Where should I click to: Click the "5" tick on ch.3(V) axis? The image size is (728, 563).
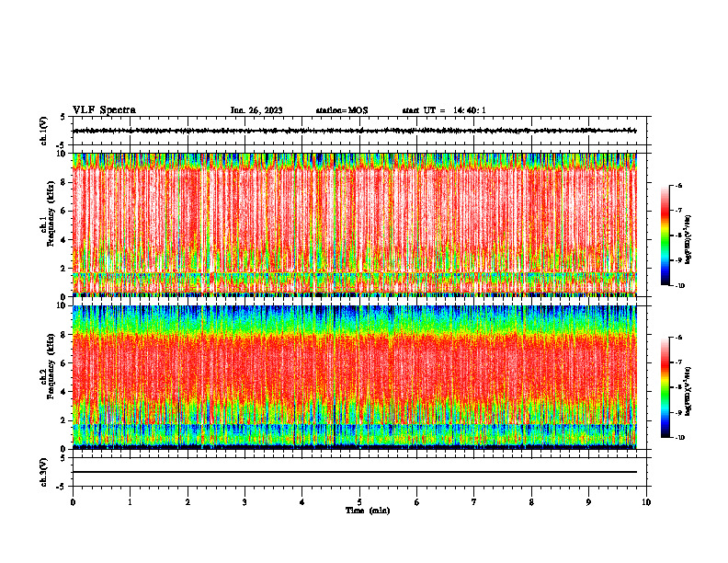tap(63, 458)
